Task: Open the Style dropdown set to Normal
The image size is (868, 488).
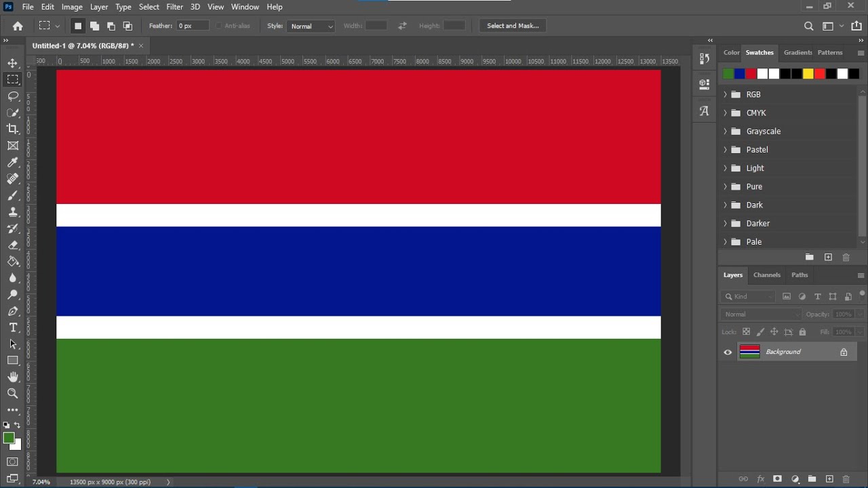Action: point(311,26)
